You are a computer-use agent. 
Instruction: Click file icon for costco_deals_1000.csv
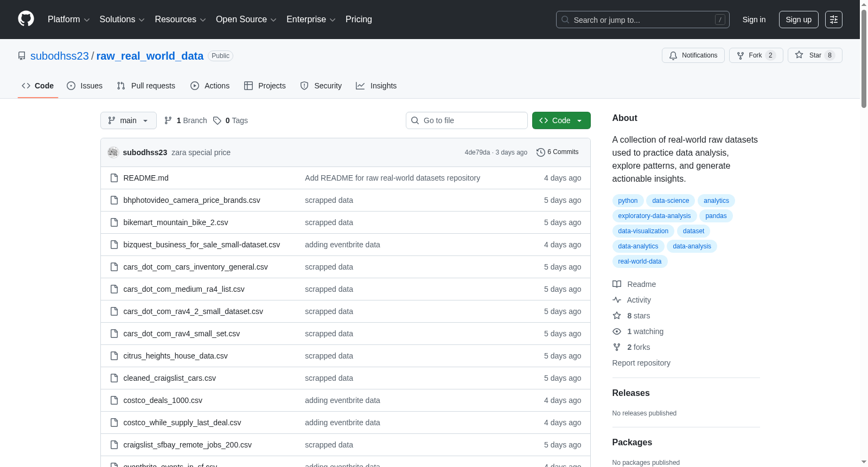[x=114, y=400]
